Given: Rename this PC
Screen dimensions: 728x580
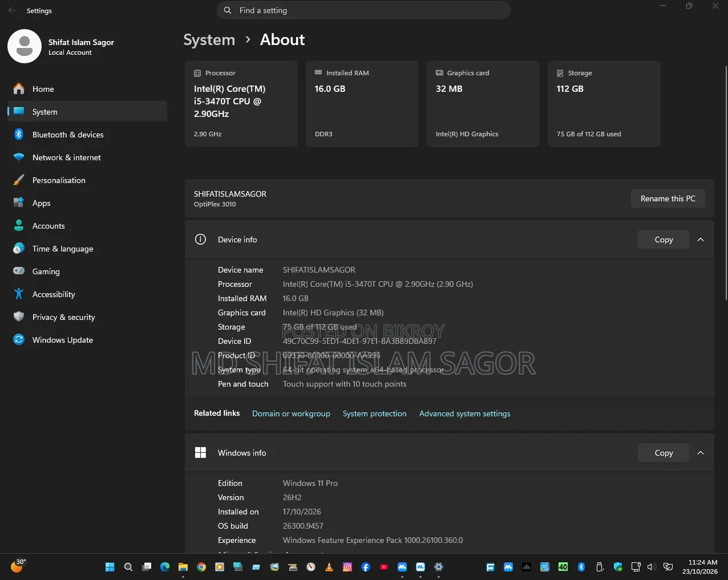Looking at the screenshot, I should (668, 198).
